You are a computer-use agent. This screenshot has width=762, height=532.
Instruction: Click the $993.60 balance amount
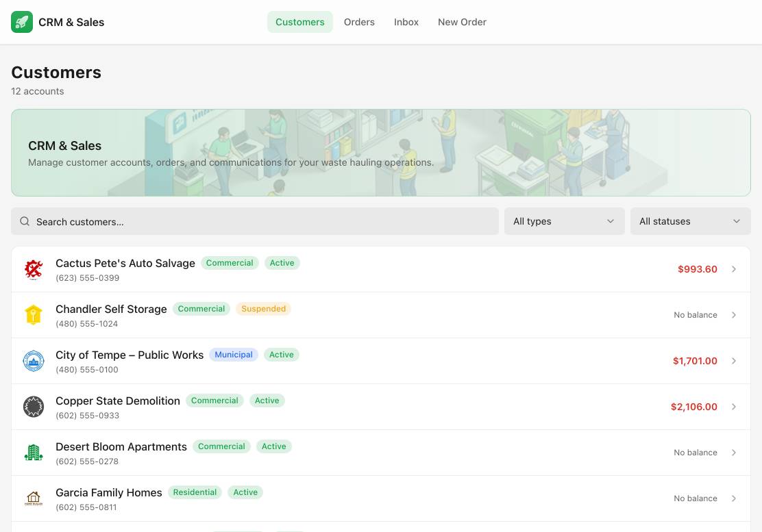tap(698, 269)
